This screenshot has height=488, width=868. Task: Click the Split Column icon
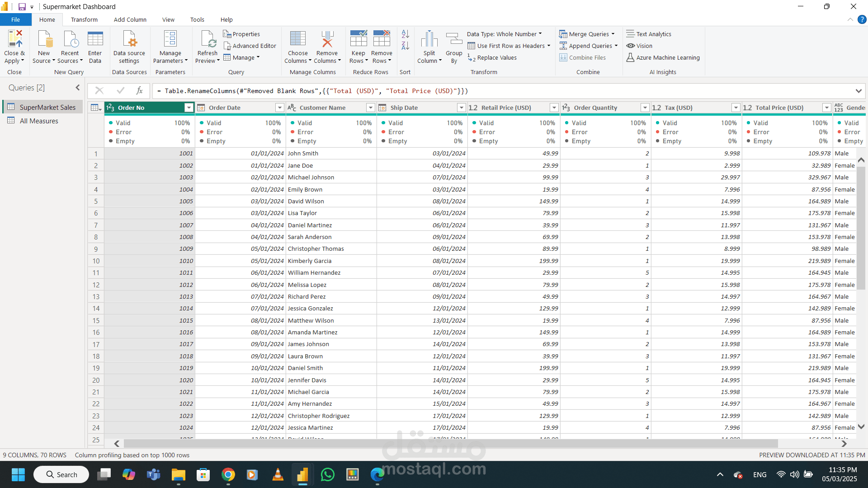[x=429, y=39]
